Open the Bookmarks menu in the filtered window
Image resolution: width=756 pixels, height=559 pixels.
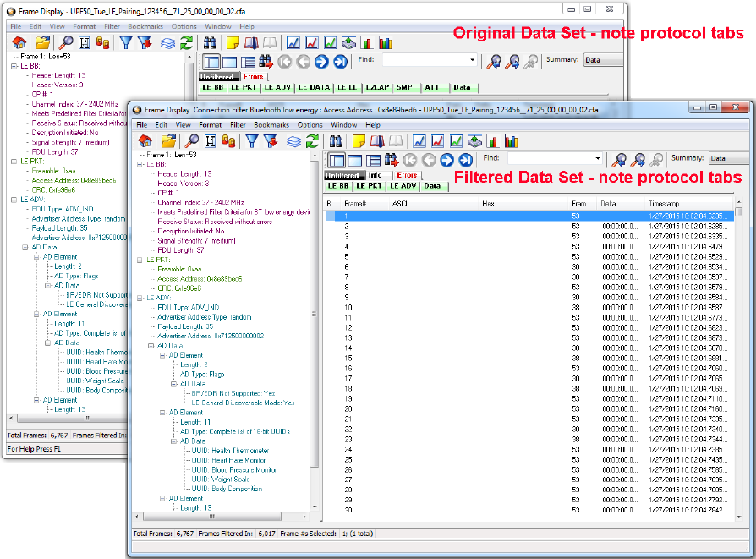pyautogui.click(x=271, y=124)
